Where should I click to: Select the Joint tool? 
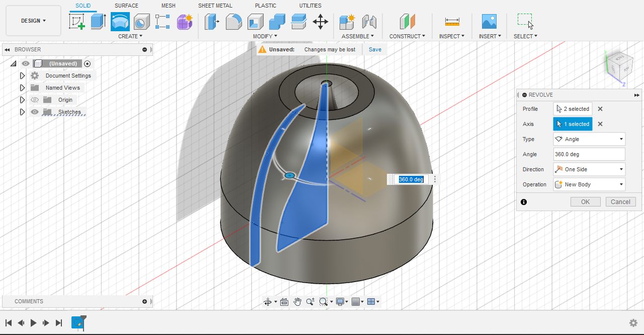point(369,22)
